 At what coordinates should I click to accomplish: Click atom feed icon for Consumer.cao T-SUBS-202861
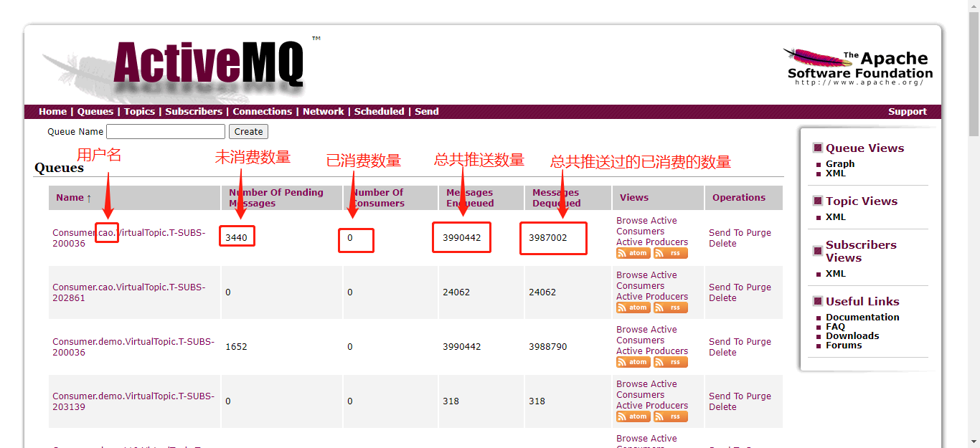tap(633, 308)
